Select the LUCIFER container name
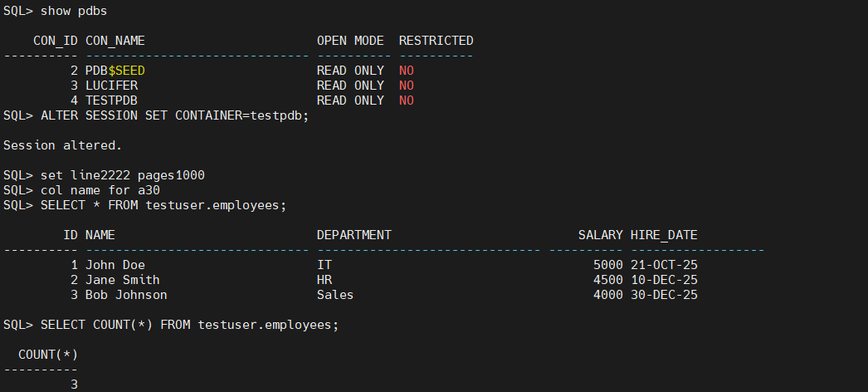Viewport: 868px width, 392px height. click(111, 86)
